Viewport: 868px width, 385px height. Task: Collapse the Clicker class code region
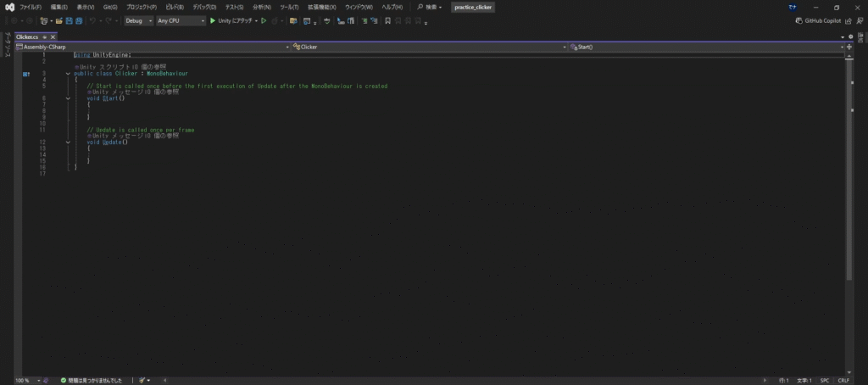pos(68,73)
